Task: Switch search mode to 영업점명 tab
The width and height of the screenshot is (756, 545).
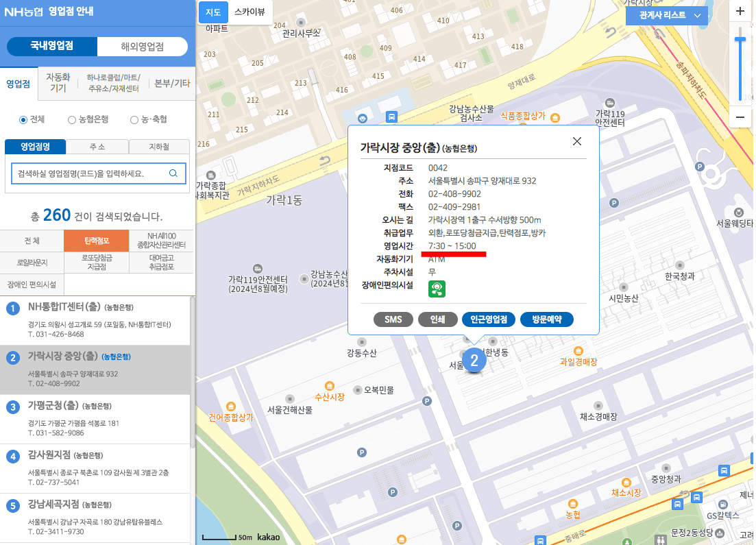Action: click(35, 147)
